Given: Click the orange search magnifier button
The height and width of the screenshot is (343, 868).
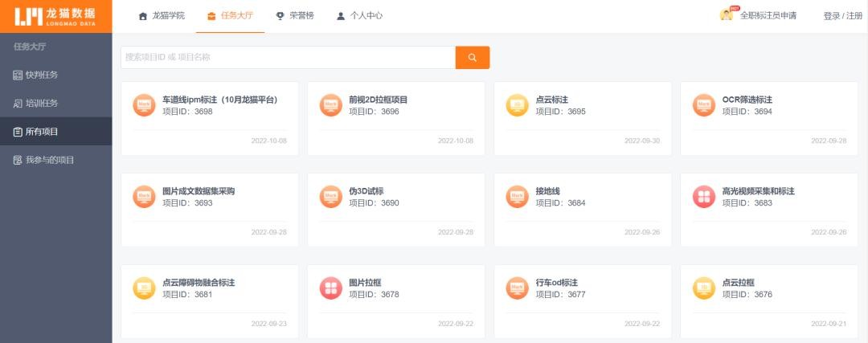Looking at the screenshot, I should tap(472, 58).
